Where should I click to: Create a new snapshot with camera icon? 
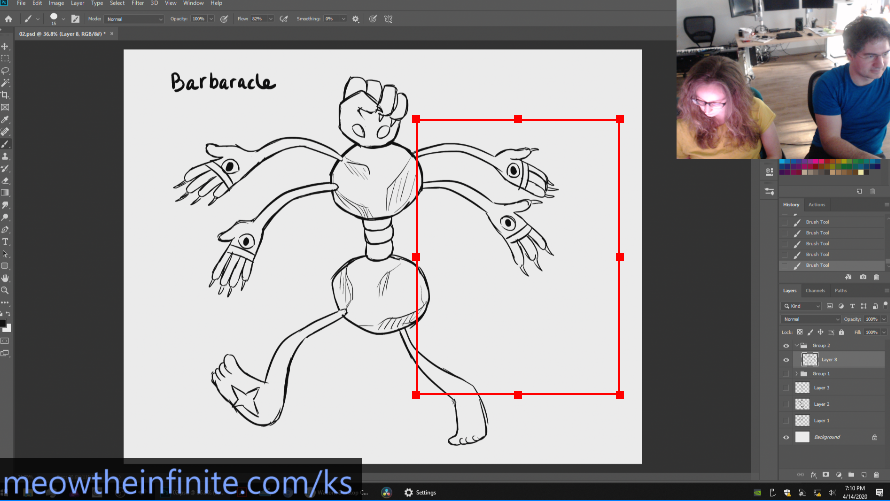click(x=863, y=277)
